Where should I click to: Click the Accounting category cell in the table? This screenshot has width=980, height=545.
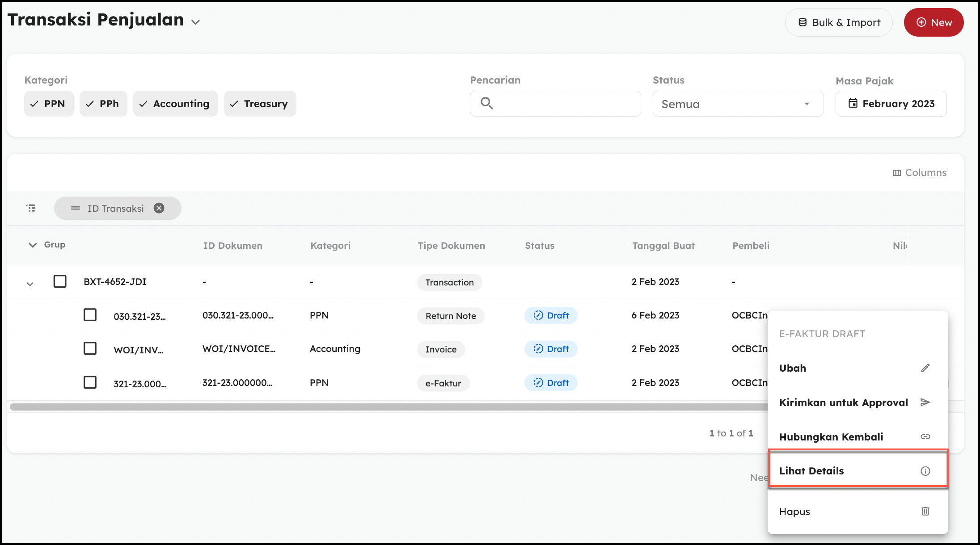click(x=335, y=348)
